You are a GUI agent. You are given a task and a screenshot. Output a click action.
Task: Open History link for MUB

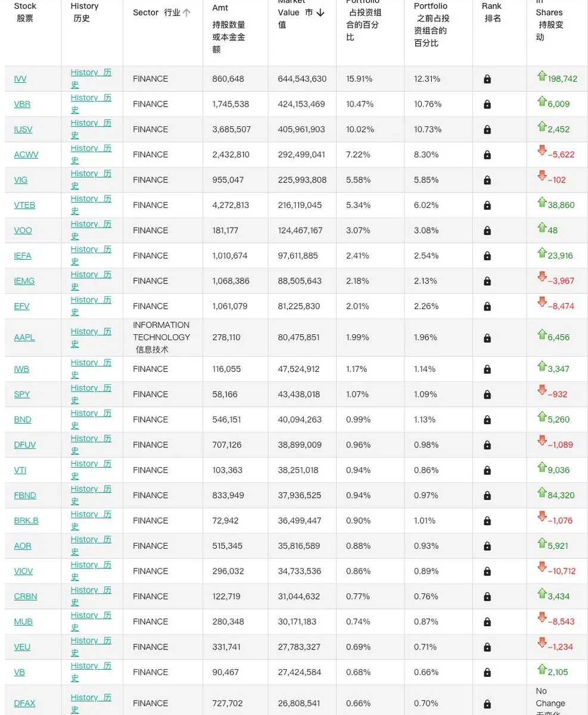[91, 621]
